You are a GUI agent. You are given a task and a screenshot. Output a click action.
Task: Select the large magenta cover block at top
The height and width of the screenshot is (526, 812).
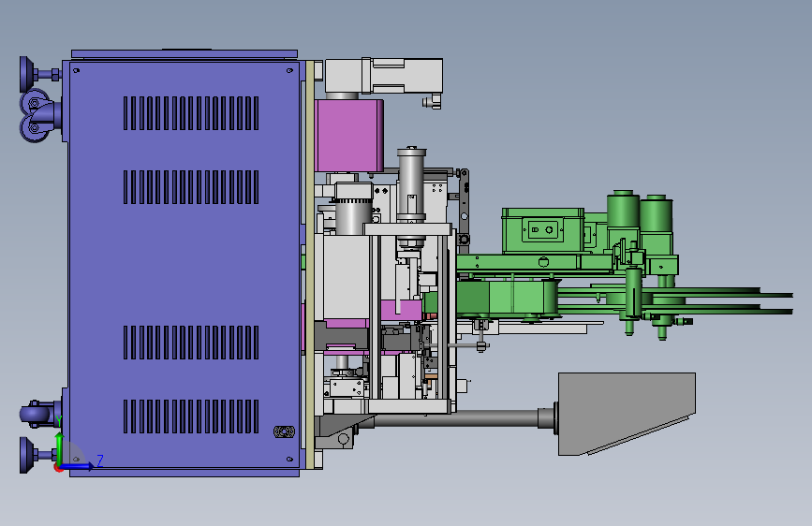click(349, 136)
